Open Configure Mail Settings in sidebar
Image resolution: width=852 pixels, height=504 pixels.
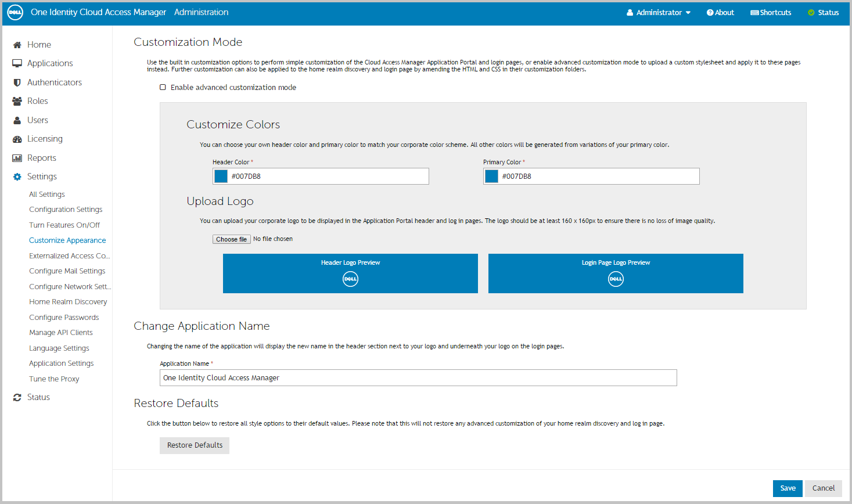point(67,271)
